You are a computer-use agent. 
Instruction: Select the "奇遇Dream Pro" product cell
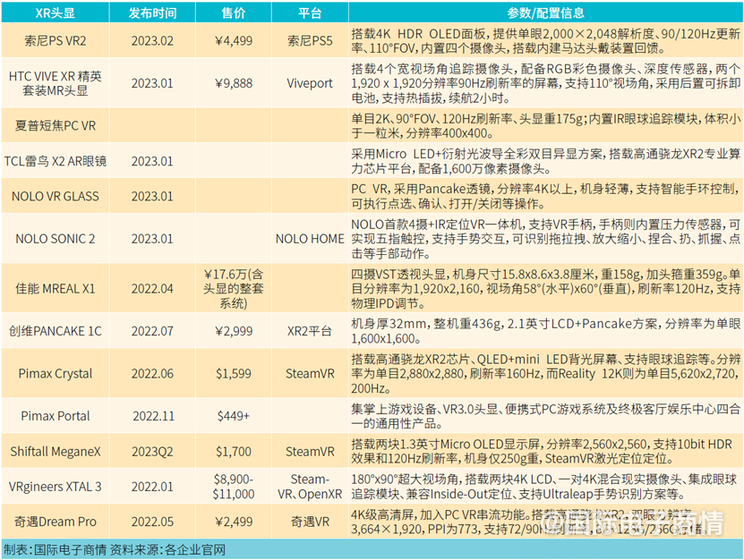(55, 522)
